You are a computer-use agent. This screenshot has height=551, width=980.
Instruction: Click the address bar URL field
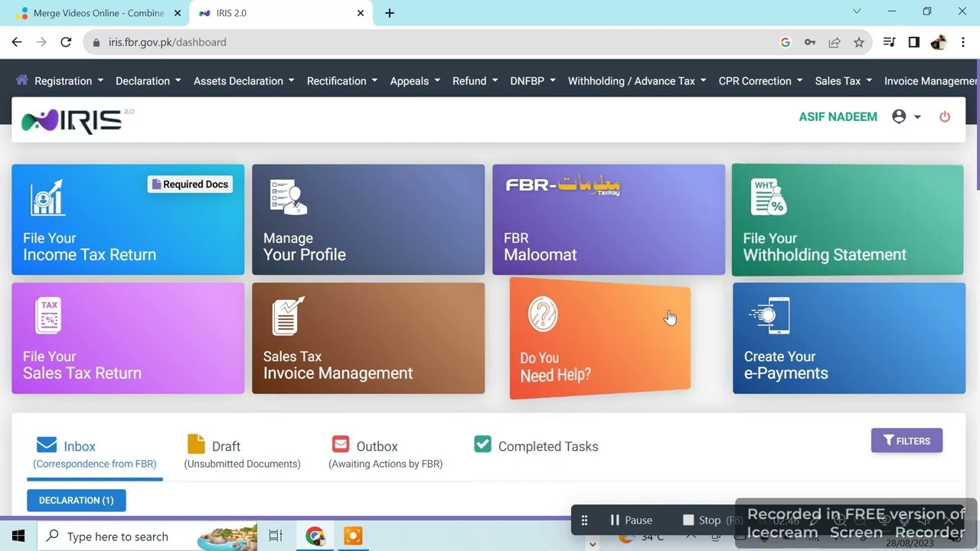[x=429, y=42]
